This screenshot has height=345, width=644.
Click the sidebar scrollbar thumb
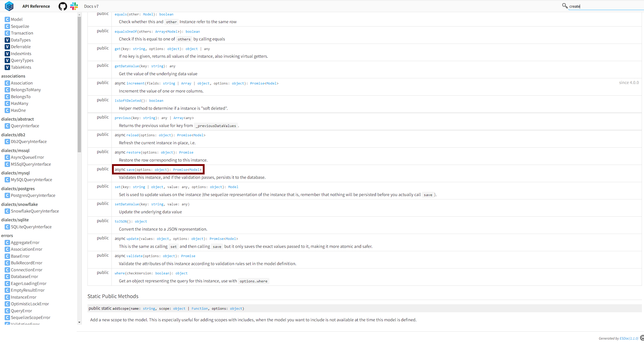click(x=79, y=85)
